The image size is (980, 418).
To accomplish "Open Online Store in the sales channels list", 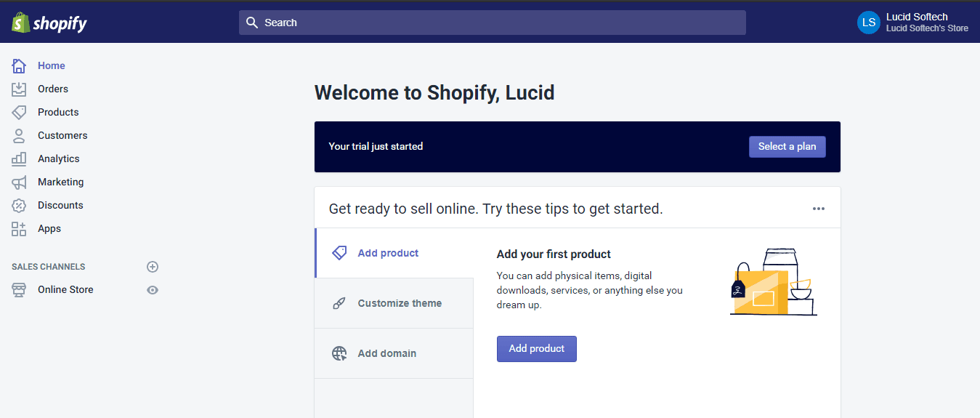I will pos(65,289).
